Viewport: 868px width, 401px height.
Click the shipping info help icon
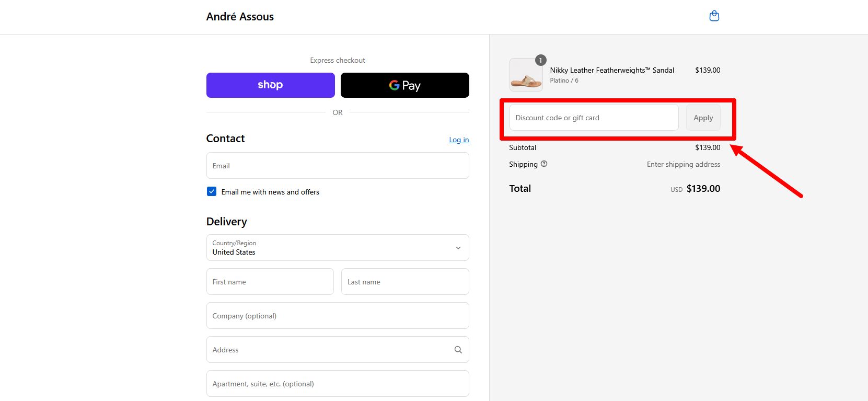pyautogui.click(x=544, y=164)
